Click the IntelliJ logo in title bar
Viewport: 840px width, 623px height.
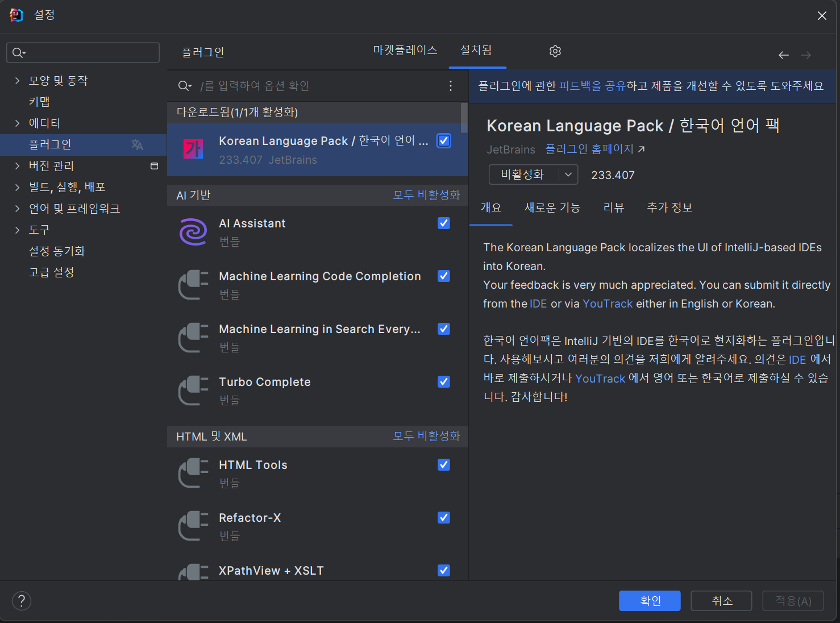click(16, 15)
